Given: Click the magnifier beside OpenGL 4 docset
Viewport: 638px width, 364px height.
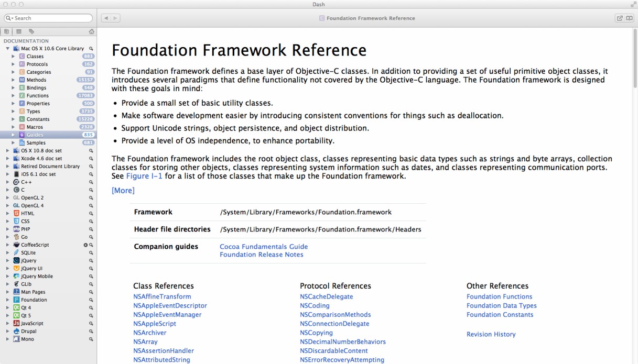Looking at the screenshot, I should [91, 206].
